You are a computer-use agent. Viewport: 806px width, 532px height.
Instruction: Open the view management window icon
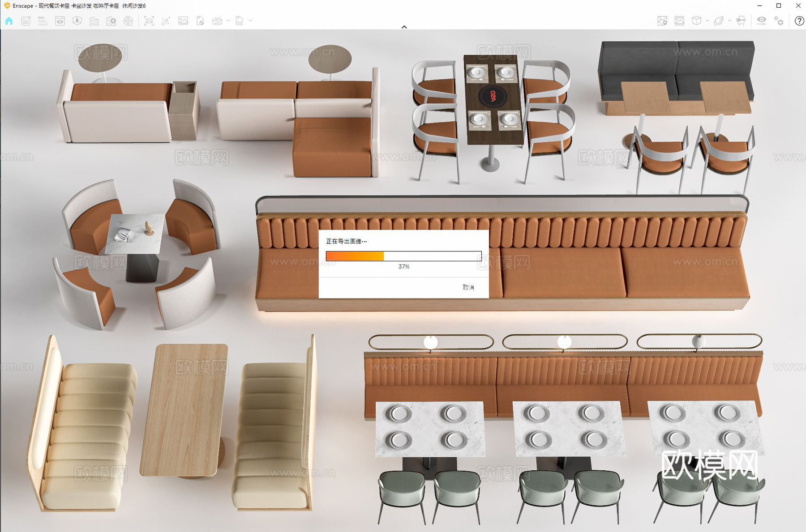coord(60,21)
